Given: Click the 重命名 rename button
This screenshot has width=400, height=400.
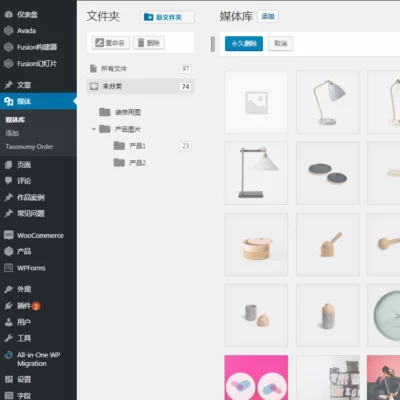Looking at the screenshot, I should pyautogui.click(x=111, y=43).
